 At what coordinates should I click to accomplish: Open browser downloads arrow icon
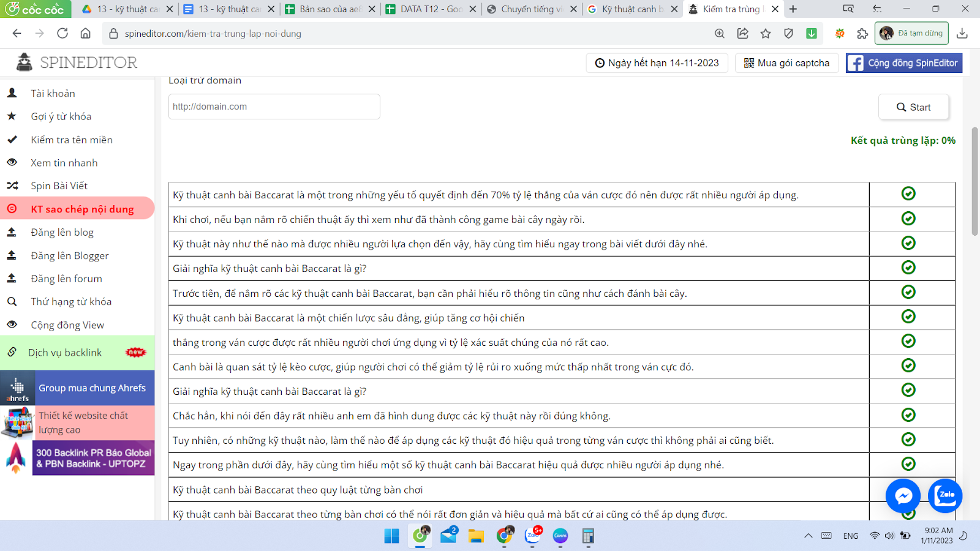click(962, 34)
